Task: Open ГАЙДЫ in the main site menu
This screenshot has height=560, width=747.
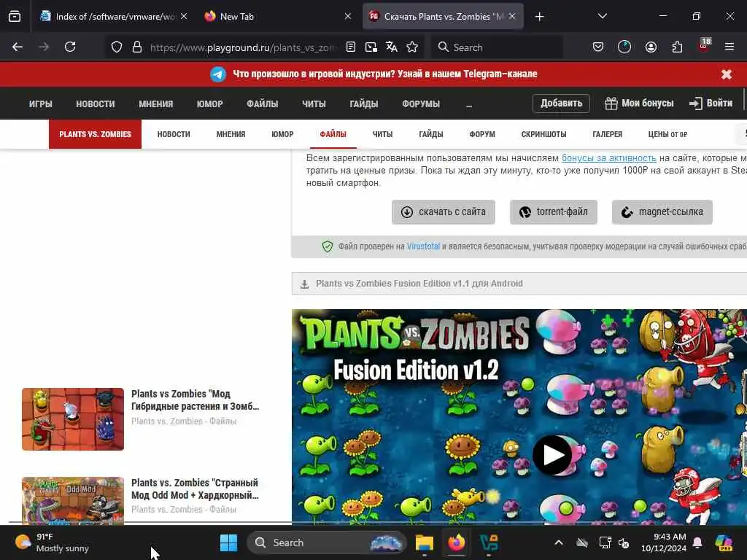Action: [364, 104]
